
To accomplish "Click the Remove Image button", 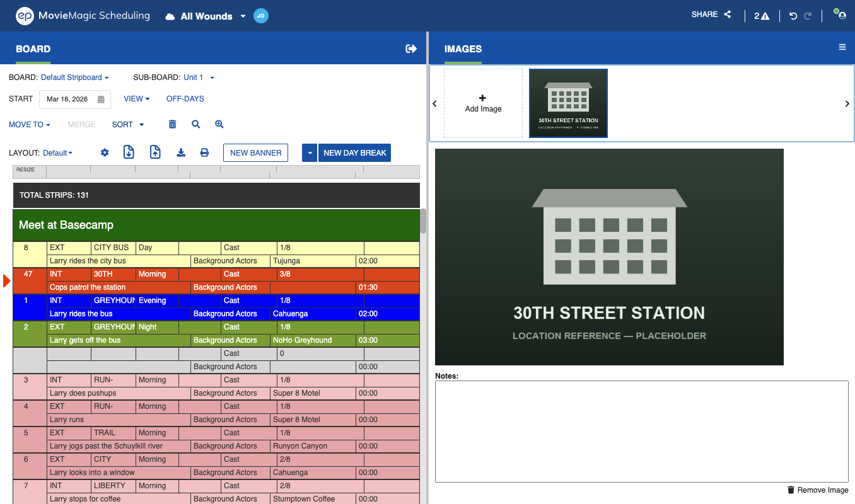I will pos(818,490).
